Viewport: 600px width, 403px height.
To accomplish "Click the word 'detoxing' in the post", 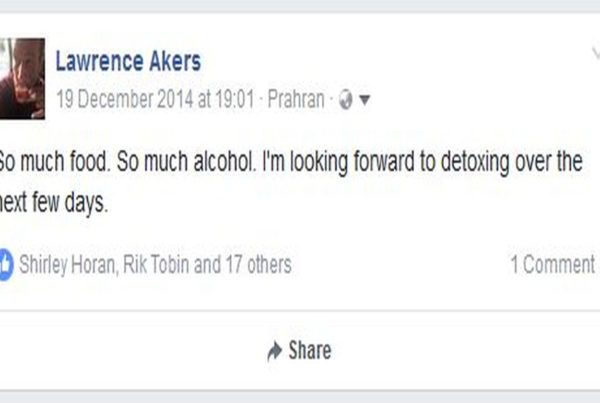I will [x=448, y=163].
